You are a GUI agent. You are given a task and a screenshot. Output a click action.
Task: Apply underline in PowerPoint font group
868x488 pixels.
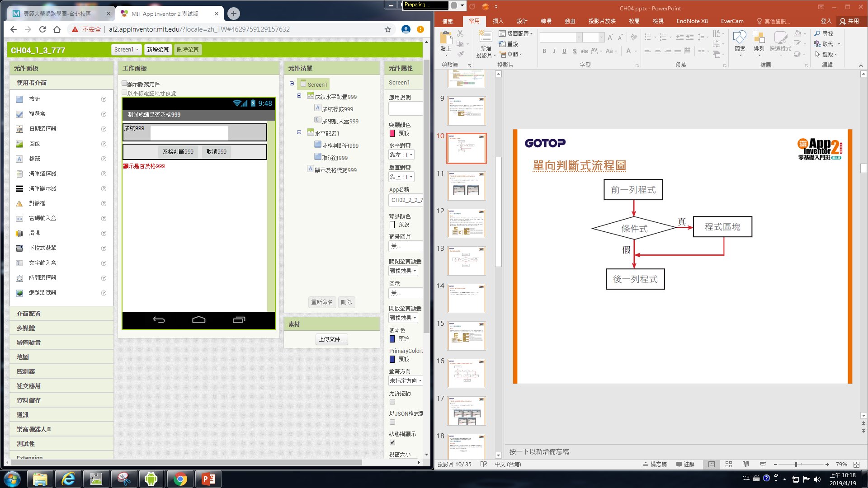(564, 51)
